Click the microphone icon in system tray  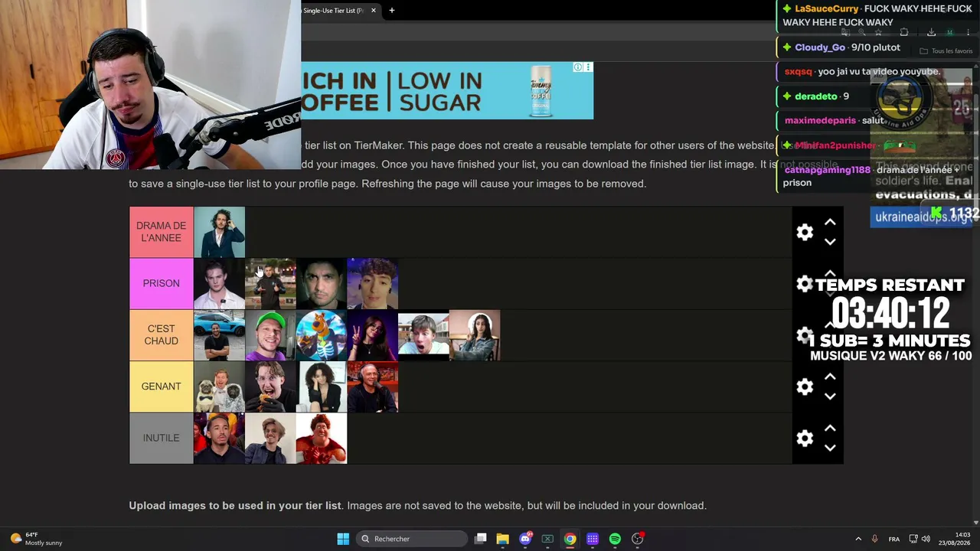(x=874, y=539)
